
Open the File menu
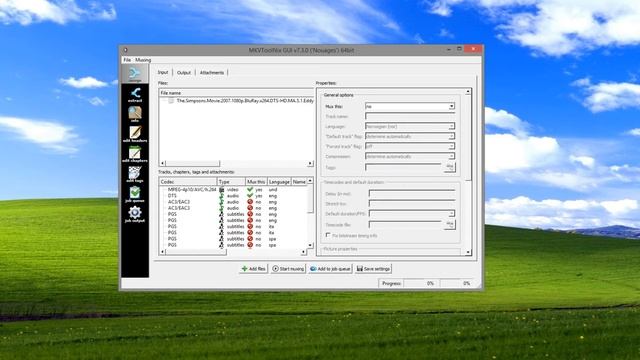[127, 60]
